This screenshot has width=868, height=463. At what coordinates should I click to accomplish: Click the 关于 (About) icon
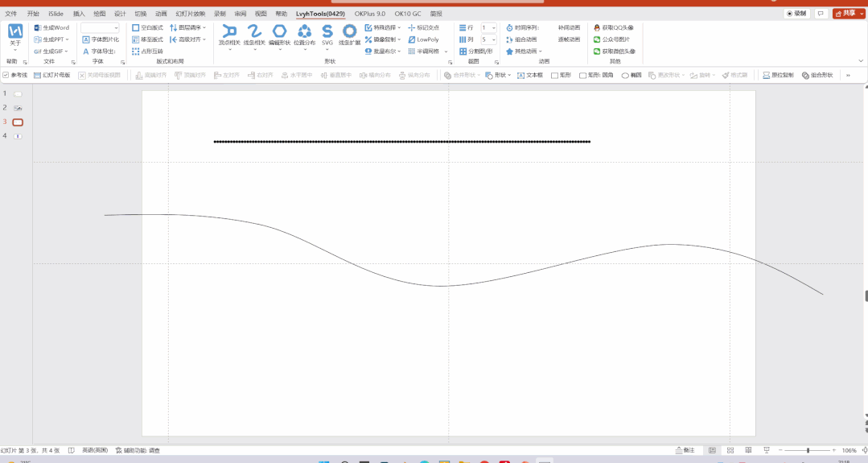pyautogui.click(x=15, y=31)
